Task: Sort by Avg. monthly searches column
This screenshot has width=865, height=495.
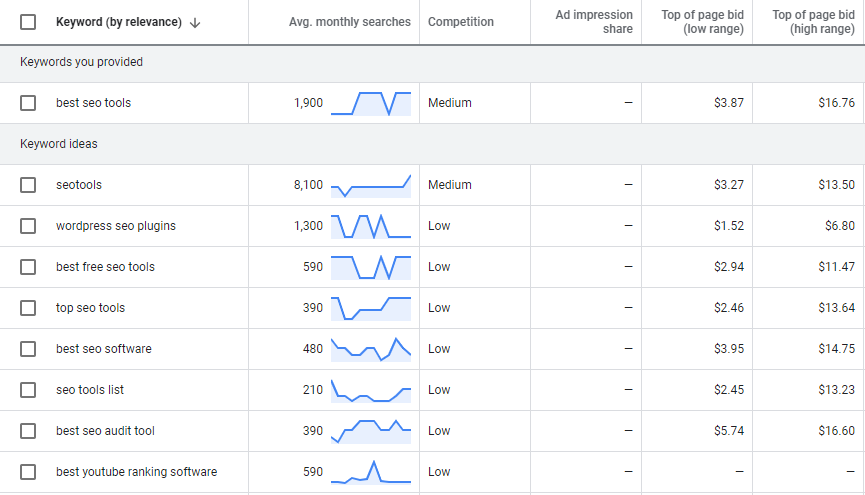Action: (350, 22)
